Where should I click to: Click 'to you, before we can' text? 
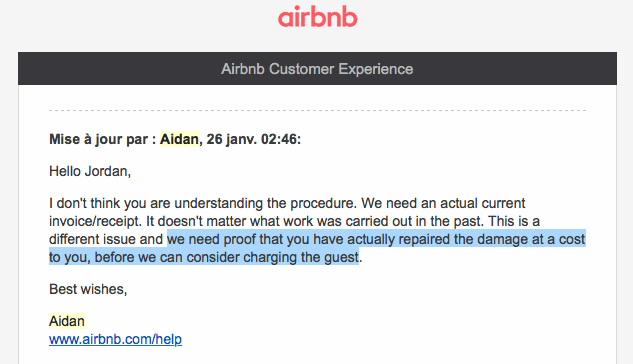tap(116, 257)
